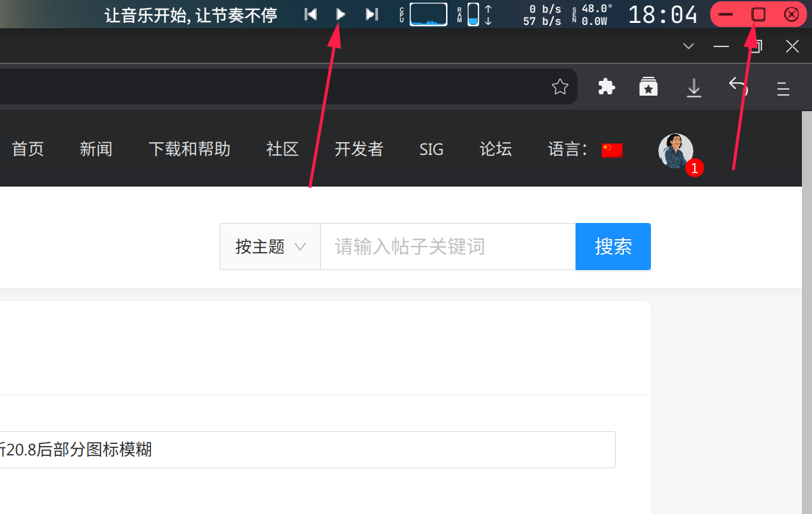Open the bookmarks collection icon
The height and width of the screenshot is (514, 812).
(x=648, y=87)
